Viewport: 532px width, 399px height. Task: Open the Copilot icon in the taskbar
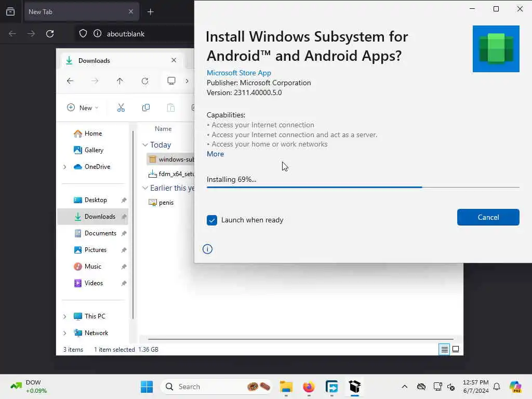click(515, 387)
